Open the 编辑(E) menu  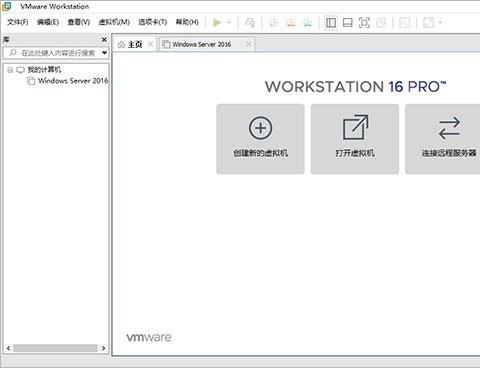click(48, 22)
